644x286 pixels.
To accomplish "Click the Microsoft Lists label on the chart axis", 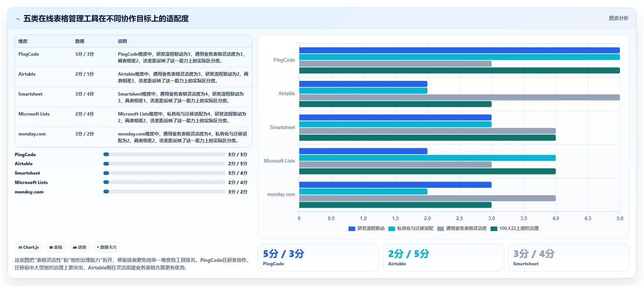I will 279,161.
